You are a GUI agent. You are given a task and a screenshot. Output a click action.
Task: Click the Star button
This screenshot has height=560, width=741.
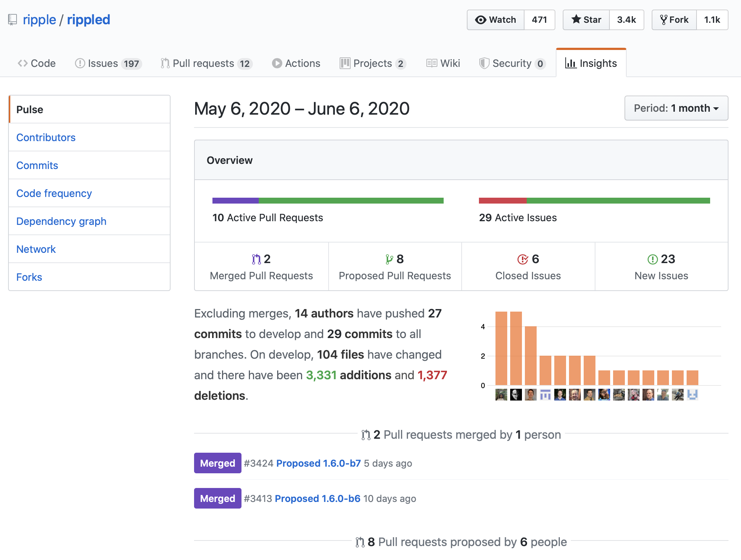click(x=586, y=20)
